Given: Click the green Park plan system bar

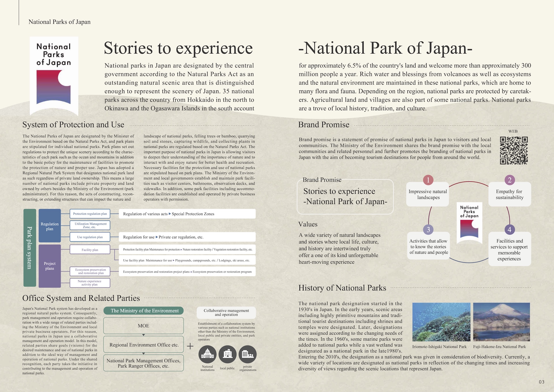Looking at the screenshot, I should click(x=30, y=248).
